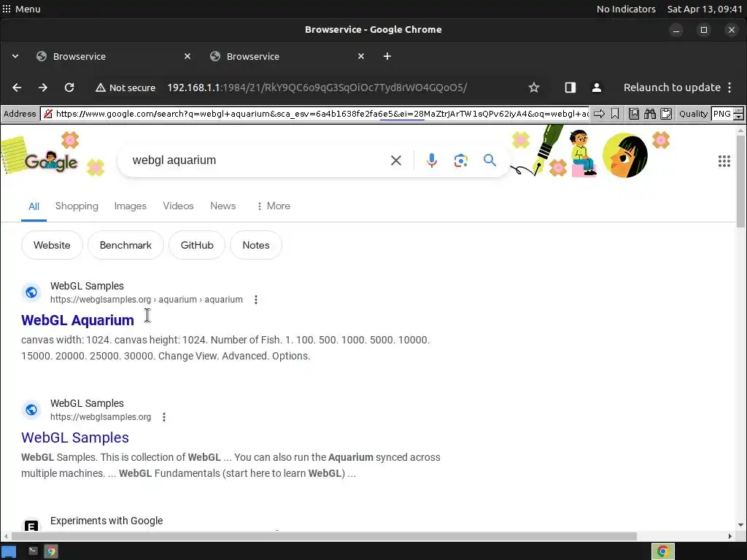Image resolution: width=747 pixels, height=560 pixels.
Task: Switch to the News tab
Action: 223,206
